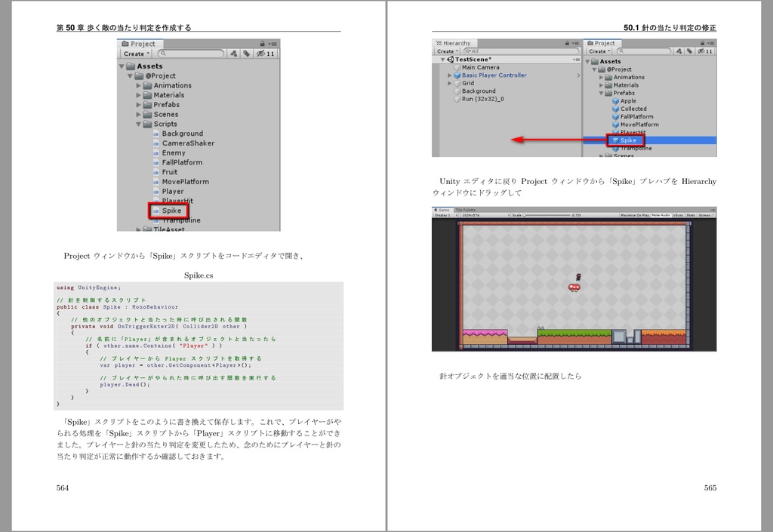Enable Maximize On Play
The image size is (773, 532).
point(636,214)
